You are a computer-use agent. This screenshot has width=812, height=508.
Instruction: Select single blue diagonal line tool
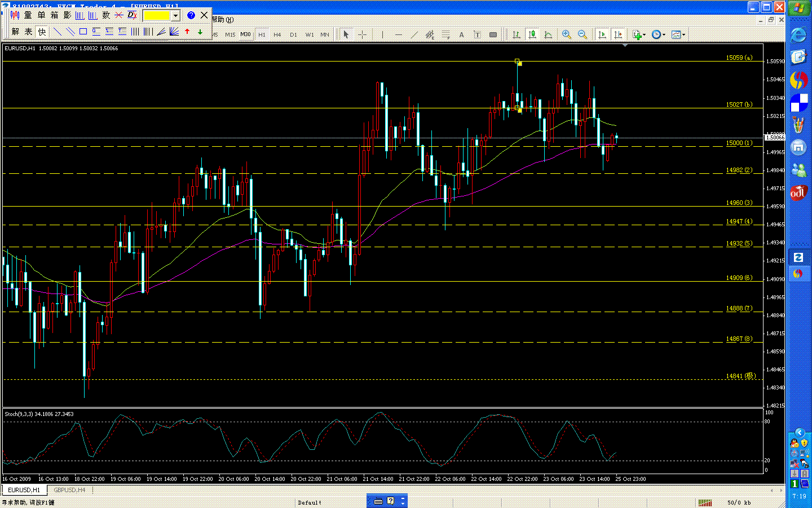point(57,32)
